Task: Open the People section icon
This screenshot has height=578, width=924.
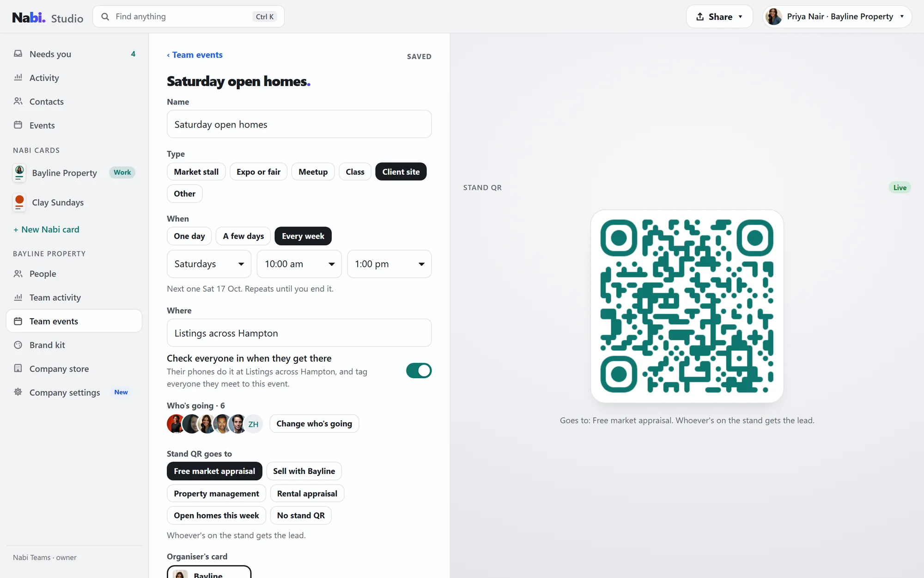Action: pos(18,274)
